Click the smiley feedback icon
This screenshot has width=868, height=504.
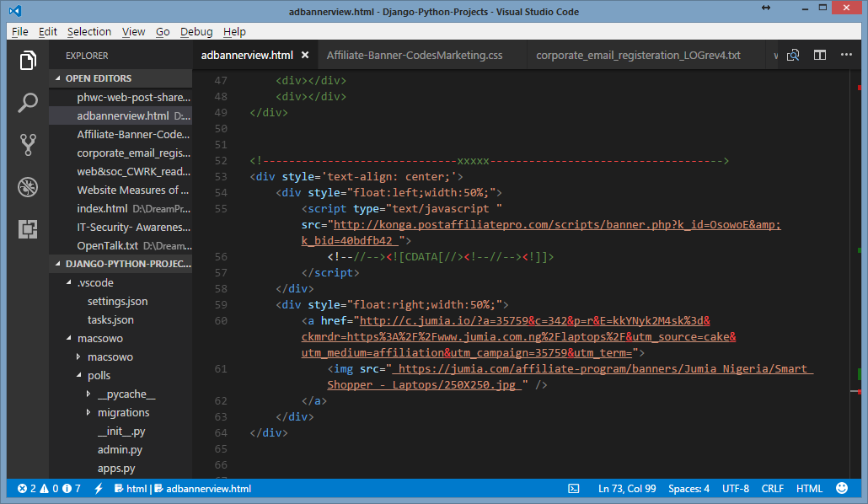[x=842, y=488]
